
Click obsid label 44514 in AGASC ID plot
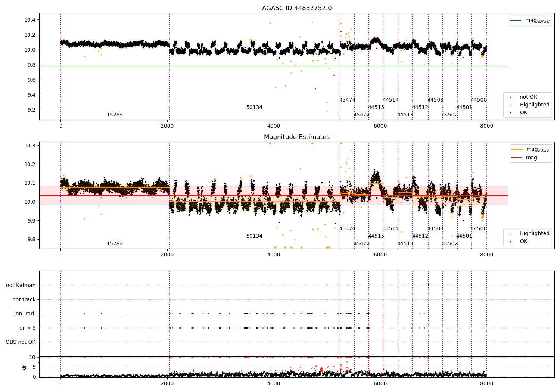(x=391, y=100)
